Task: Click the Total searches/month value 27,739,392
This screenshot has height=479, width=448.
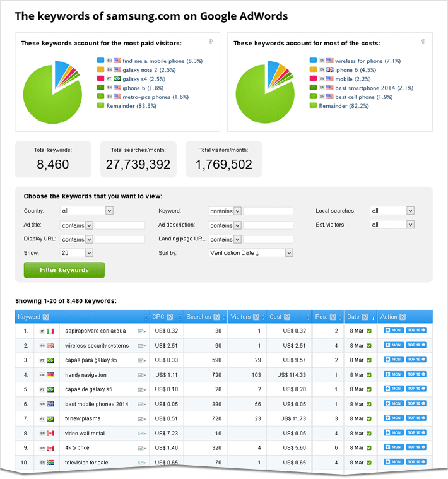Action: click(x=138, y=164)
